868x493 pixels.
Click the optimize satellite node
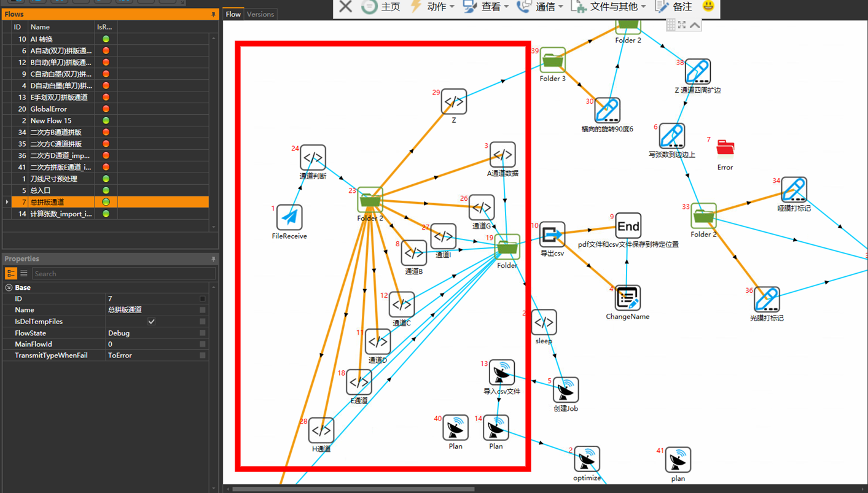tap(587, 459)
